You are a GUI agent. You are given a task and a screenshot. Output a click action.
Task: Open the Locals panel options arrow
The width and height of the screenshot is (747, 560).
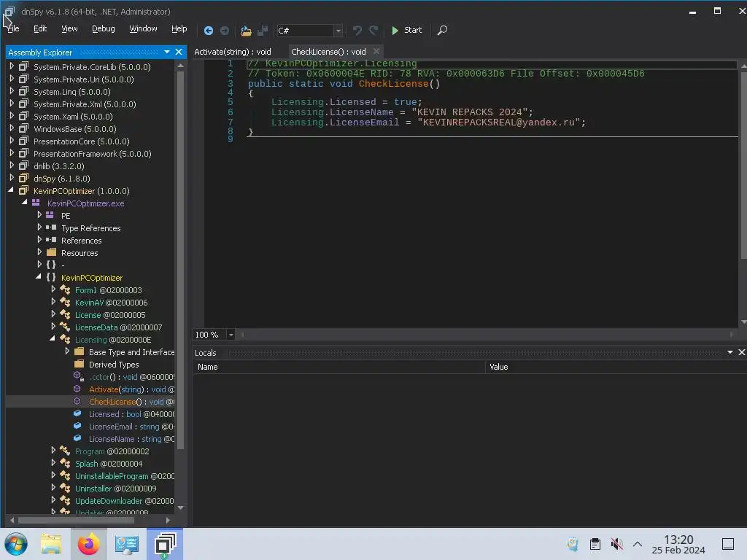729,352
